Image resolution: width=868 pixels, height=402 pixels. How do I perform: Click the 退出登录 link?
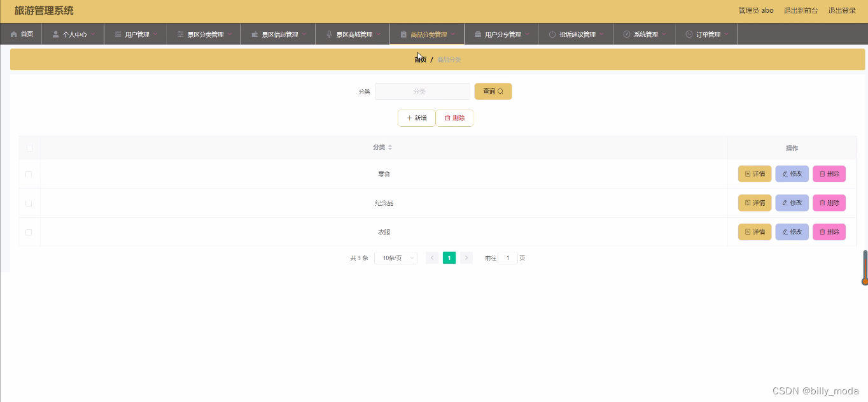tap(842, 10)
